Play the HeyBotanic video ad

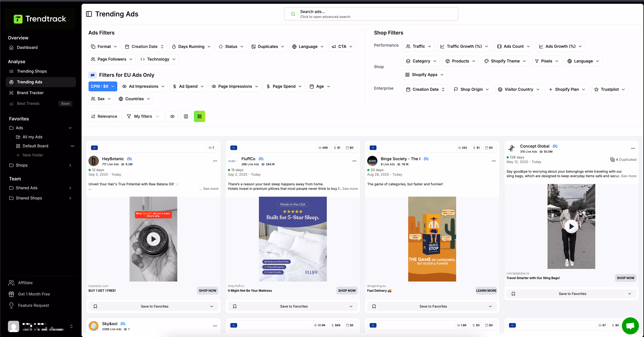click(153, 239)
